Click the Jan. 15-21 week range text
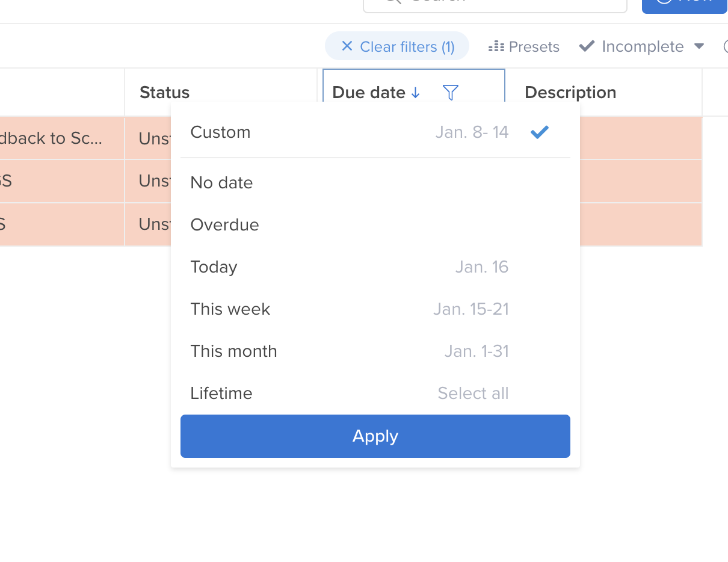 point(471,309)
